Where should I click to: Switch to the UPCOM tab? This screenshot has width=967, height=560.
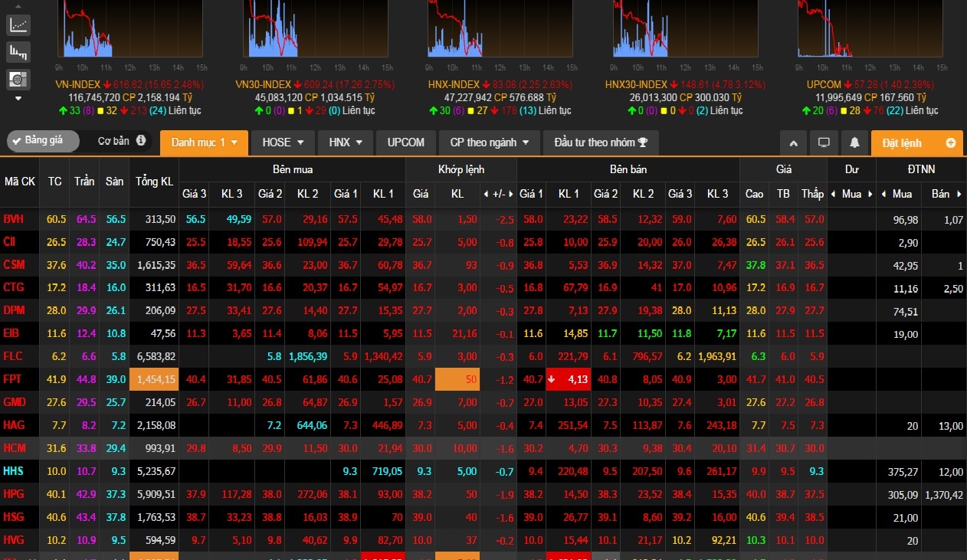[x=405, y=142]
